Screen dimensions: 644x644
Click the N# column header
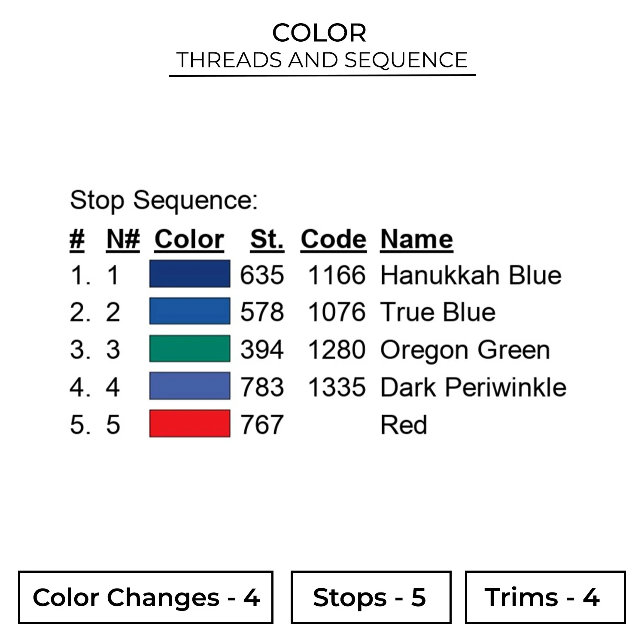click(123, 239)
